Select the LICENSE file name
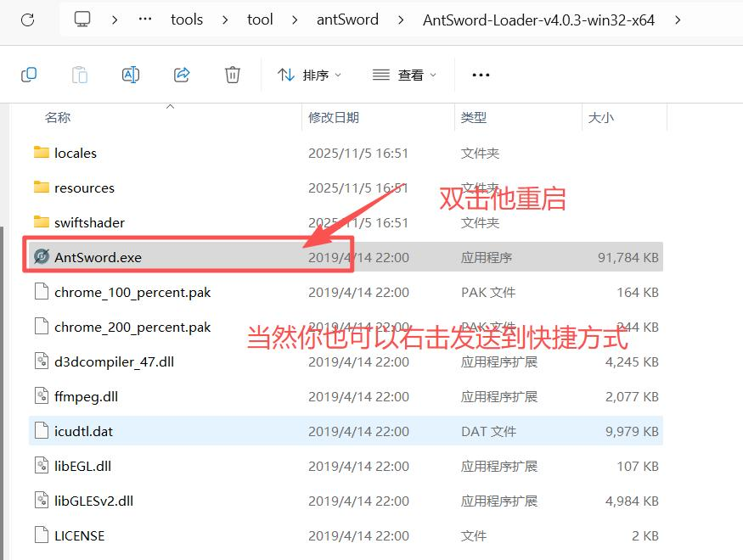Image resolution: width=743 pixels, height=560 pixels. (x=80, y=536)
